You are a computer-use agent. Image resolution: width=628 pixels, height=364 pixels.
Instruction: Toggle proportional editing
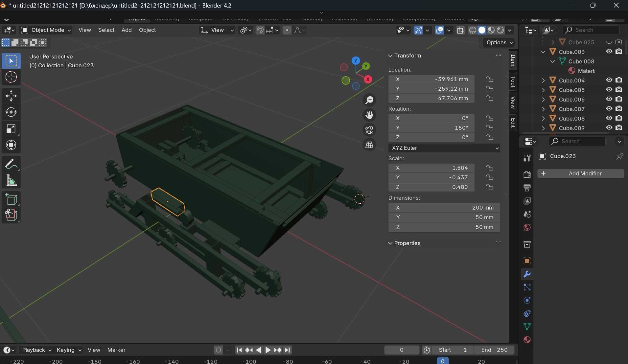point(287,30)
